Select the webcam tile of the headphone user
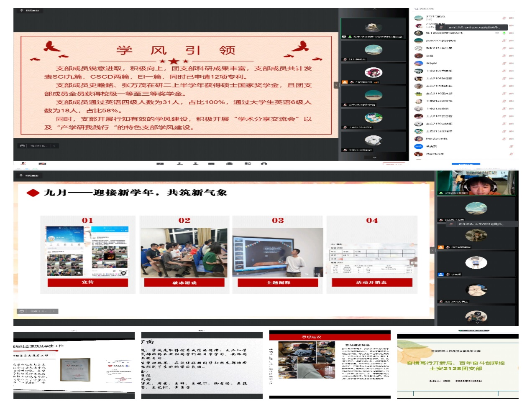 [x=476, y=183]
